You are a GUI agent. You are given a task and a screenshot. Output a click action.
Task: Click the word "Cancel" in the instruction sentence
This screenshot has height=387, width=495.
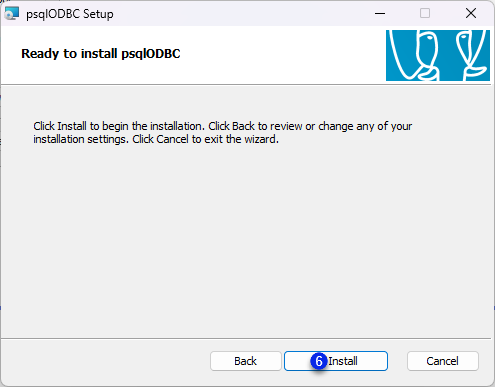click(172, 139)
